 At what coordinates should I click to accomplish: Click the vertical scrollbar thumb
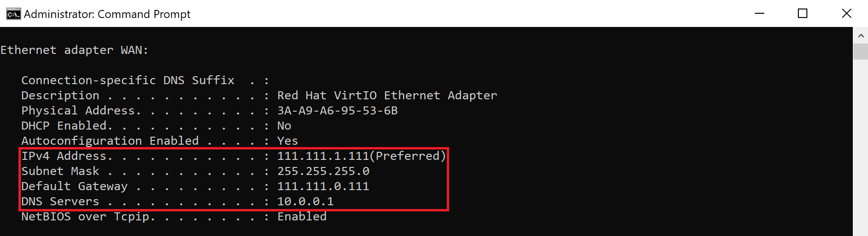click(860, 51)
